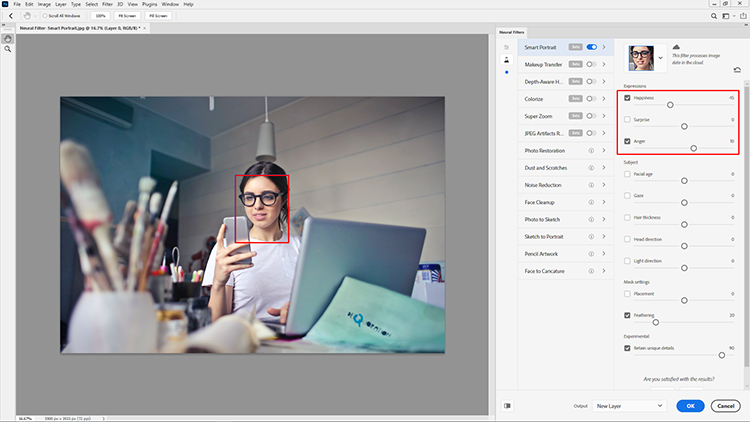This screenshot has width=750, height=422.
Task: Enable the Super Zoom toggle
Action: coord(592,116)
